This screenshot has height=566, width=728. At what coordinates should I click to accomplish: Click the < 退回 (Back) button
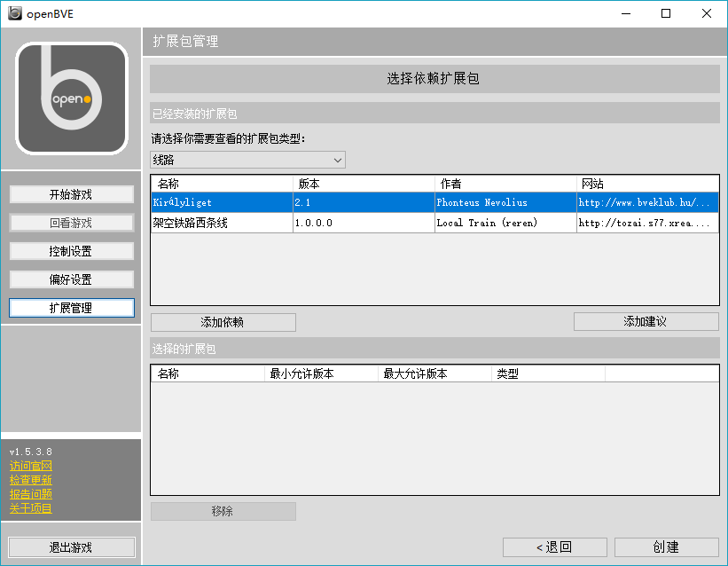pos(555,547)
